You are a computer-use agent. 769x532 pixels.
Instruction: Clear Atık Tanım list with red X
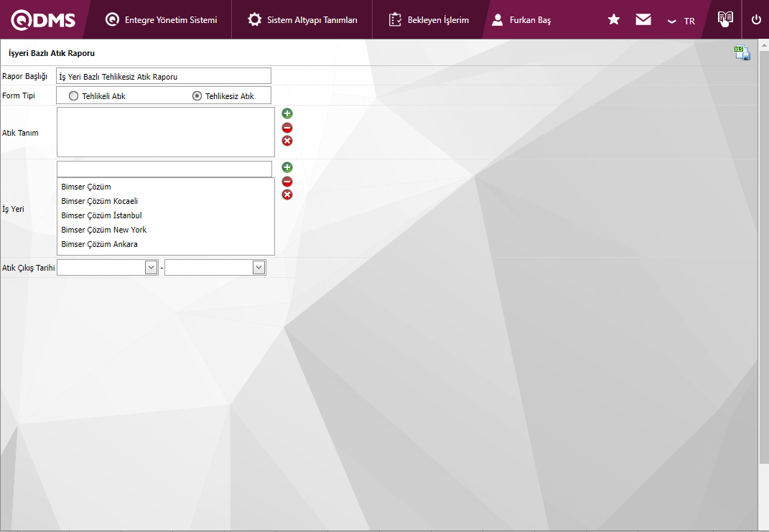(x=287, y=141)
